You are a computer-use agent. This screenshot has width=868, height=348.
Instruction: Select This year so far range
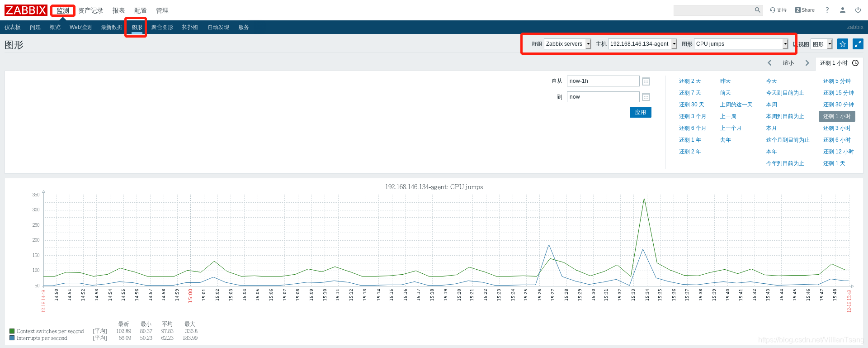[785, 163]
